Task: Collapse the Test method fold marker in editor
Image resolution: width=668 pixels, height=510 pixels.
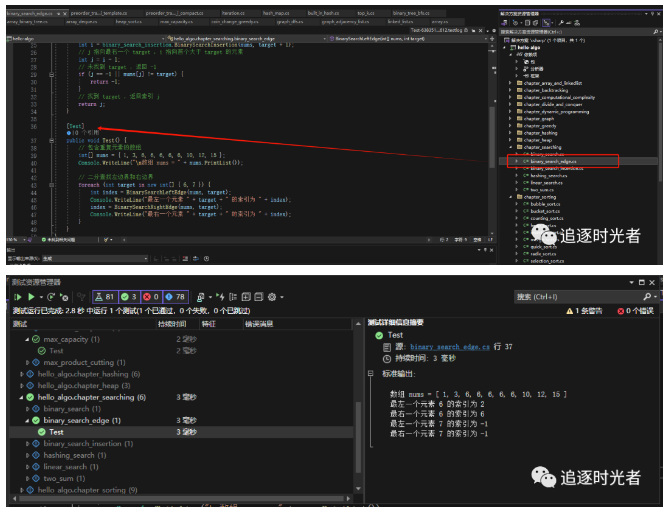Action: tap(52, 140)
